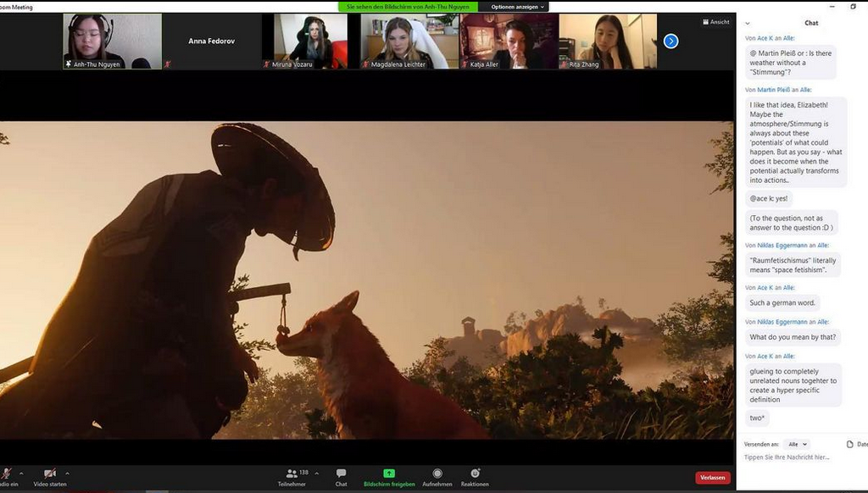The image size is (868, 493).
Task: Click message "Such a german word."
Action: tap(782, 302)
